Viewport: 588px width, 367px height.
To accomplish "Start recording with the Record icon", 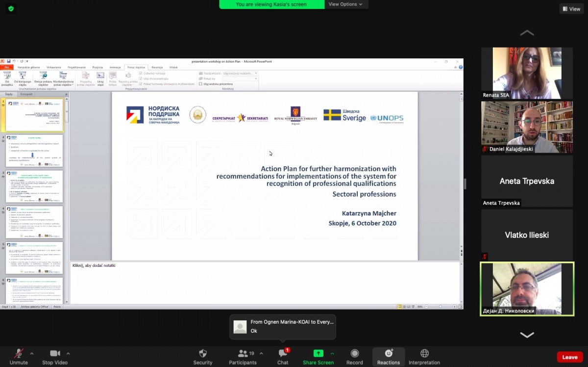I will 354,354.
